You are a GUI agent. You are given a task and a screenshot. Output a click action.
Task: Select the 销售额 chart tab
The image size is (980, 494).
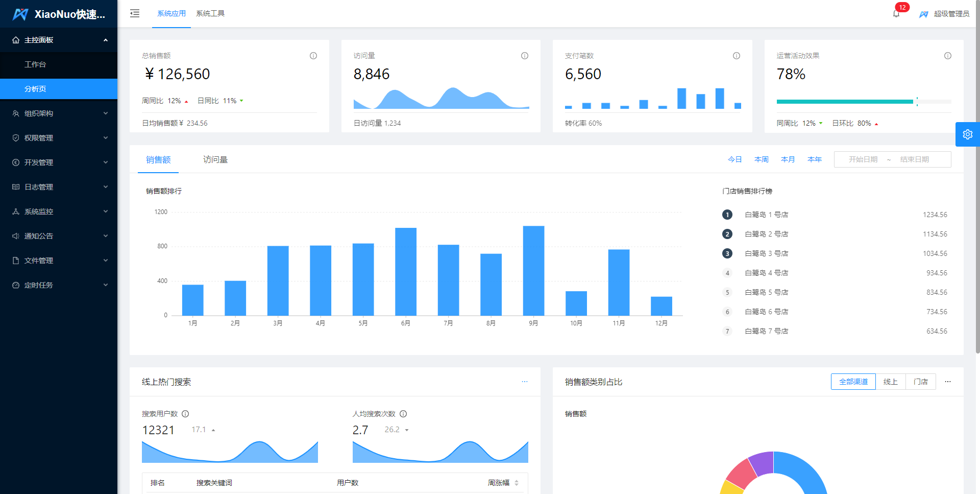(x=158, y=160)
